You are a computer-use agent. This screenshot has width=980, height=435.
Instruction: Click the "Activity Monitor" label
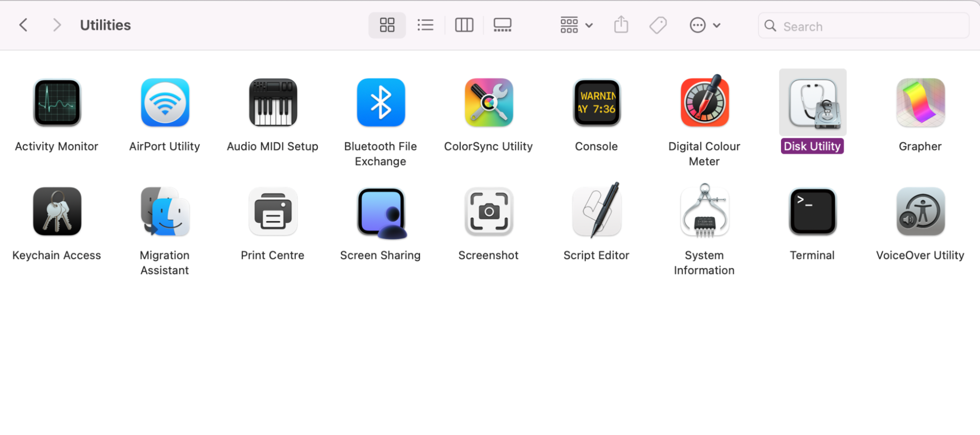(56, 146)
